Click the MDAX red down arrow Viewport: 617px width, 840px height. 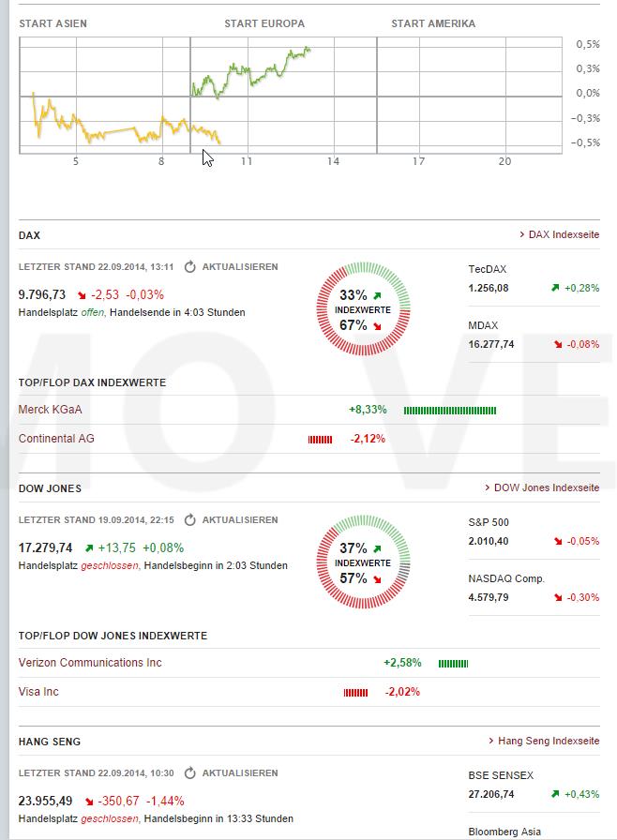pos(558,344)
